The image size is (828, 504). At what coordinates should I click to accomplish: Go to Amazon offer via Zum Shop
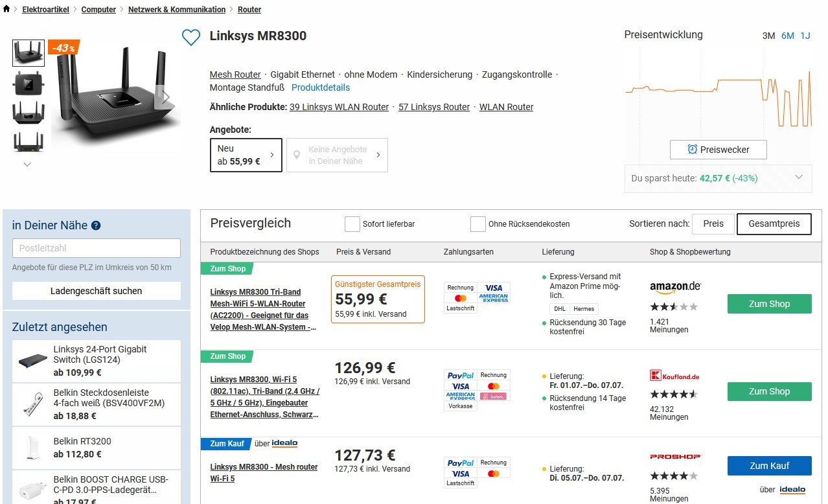coord(769,304)
